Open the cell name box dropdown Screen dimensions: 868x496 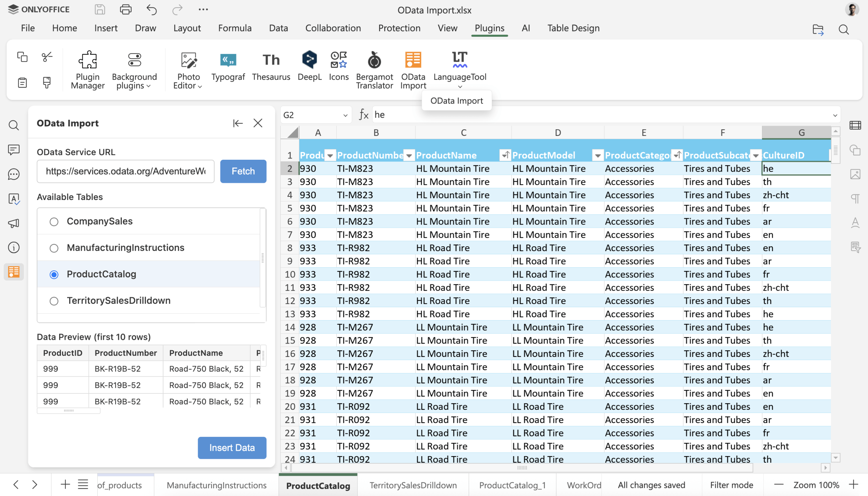(345, 115)
